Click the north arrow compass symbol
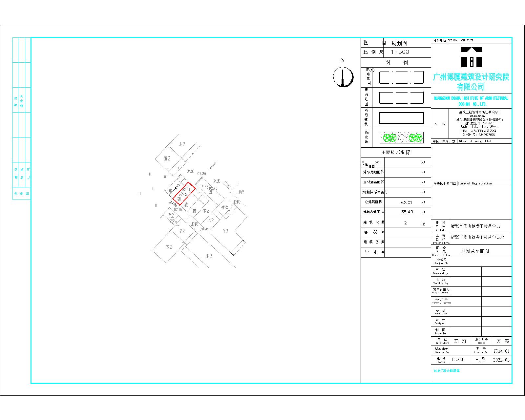This screenshot has height=420, width=525. pos(343,77)
